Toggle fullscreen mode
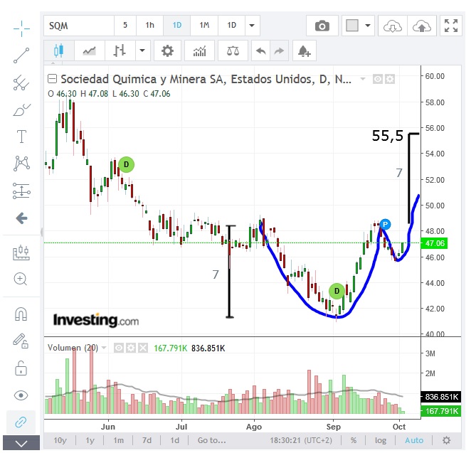This screenshot has height=453, width=476. [451, 26]
